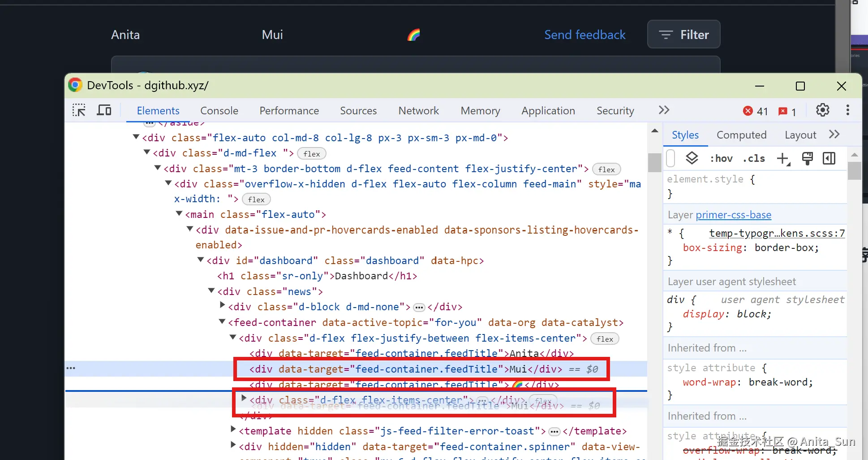Click the Styles pane scrollbar thumb

tap(854, 170)
